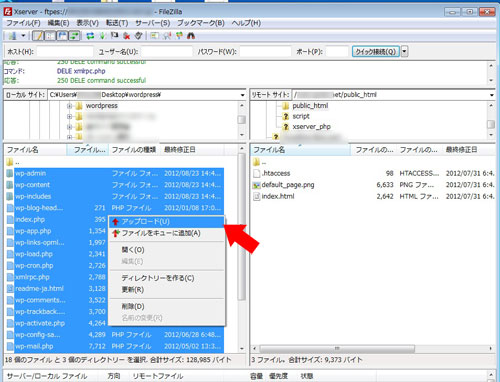Select xserver_php folder in remote tree
Image resolution: width=500 pixels, height=382 pixels.
coord(311,127)
